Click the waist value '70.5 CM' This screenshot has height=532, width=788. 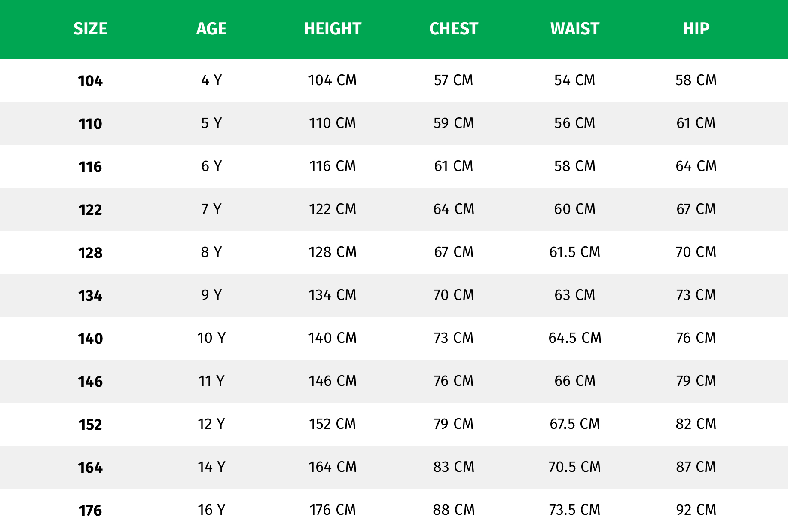pos(575,467)
